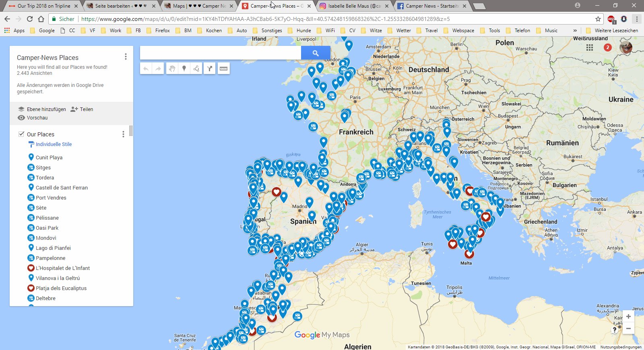Open Individuelle Stile style settings
Image resolution: width=644 pixels, height=350 pixels.
pyautogui.click(x=50, y=144)
